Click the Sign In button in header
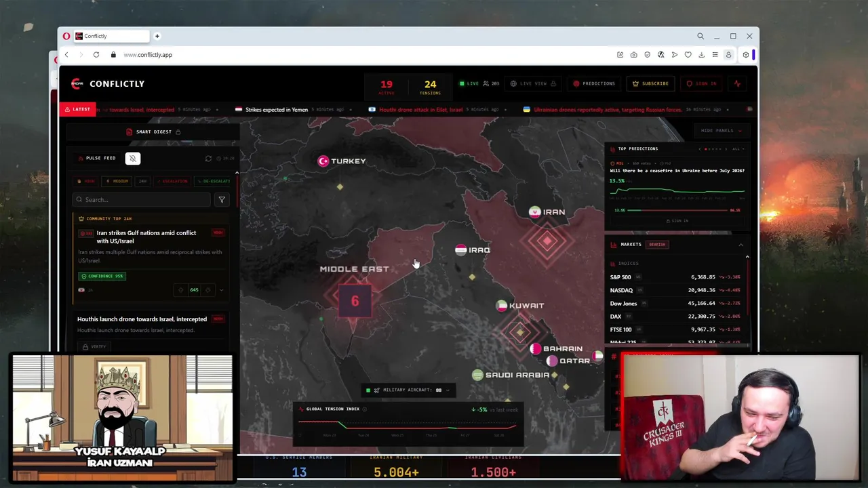Screen dimensions: 868x488 [x=701, y=83]
